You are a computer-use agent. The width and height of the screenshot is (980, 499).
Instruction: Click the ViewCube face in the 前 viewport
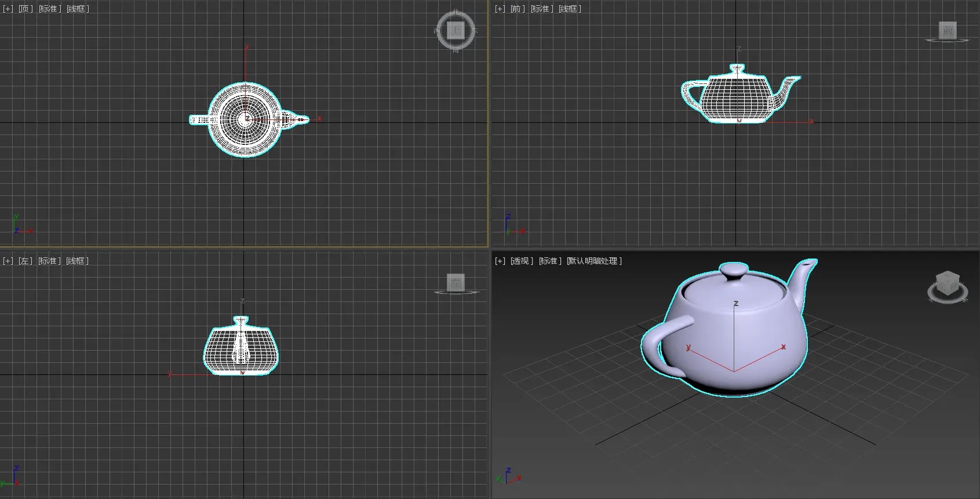pyautogui.click(x=948, y=30)
